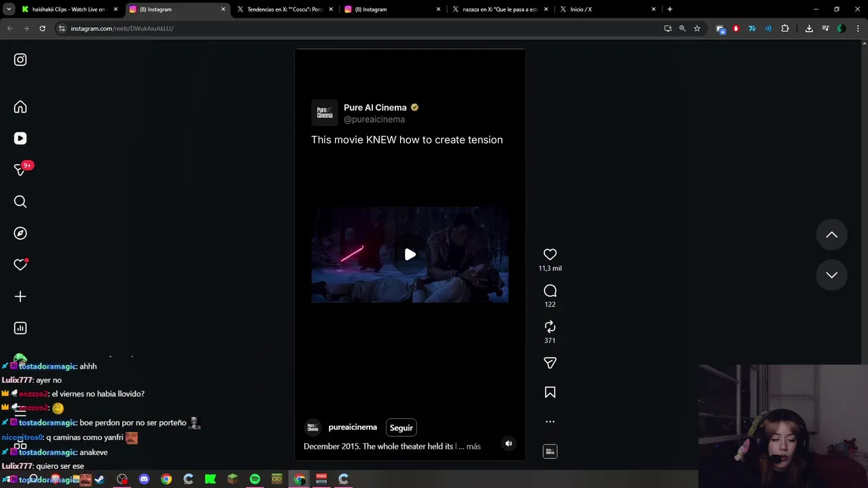Focus the address bar showing instagram.com/reels
This screenshot has width=868, height=488.
(x=359, y=28)
